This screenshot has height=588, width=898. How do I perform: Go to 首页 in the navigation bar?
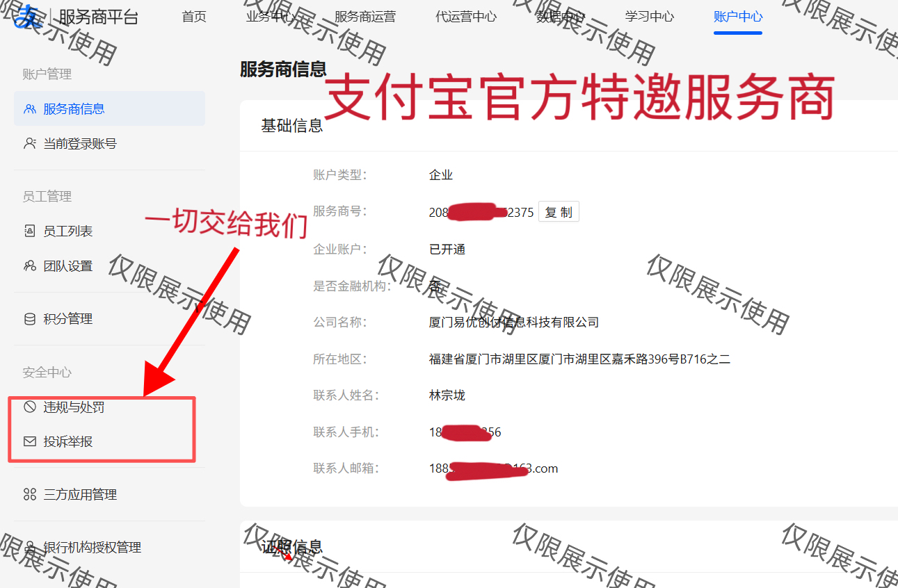pos(193,17)
